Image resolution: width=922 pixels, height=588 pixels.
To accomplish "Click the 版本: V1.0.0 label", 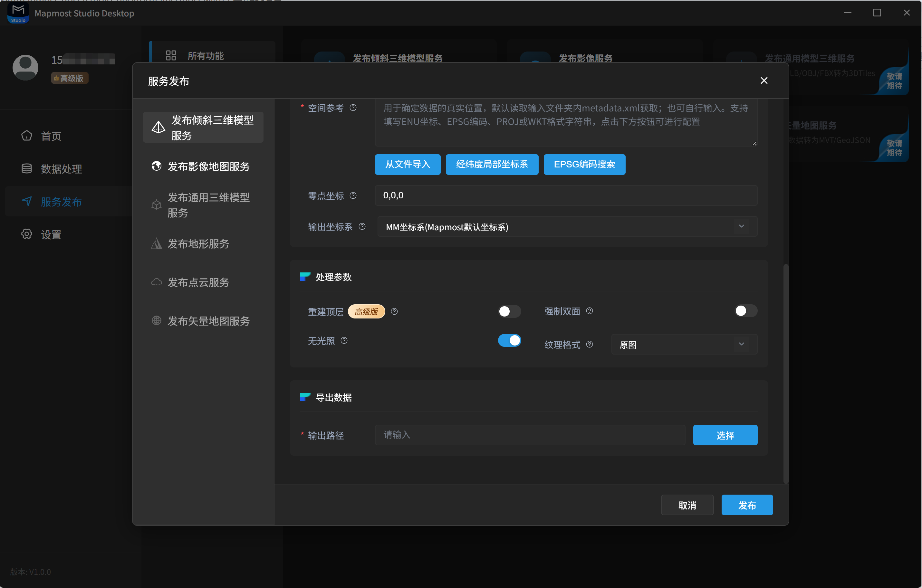I will click(x=30, y=572).
